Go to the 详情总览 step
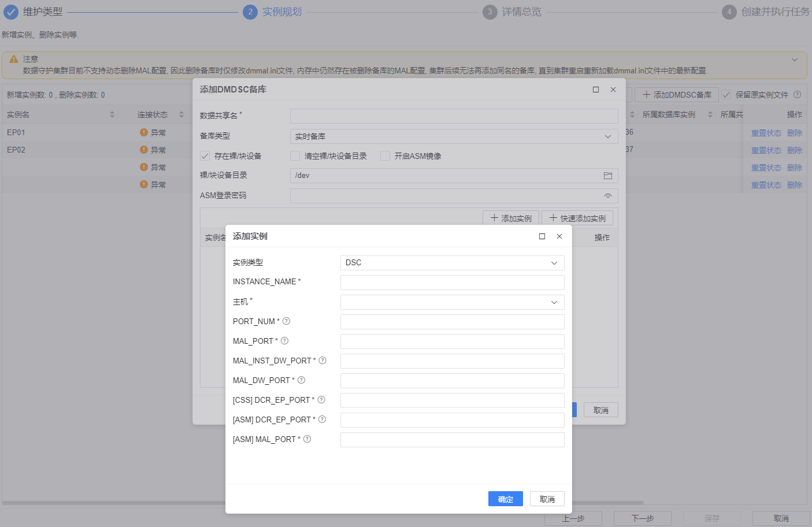This screenshot has height=527, width=812. coord(522,12)
